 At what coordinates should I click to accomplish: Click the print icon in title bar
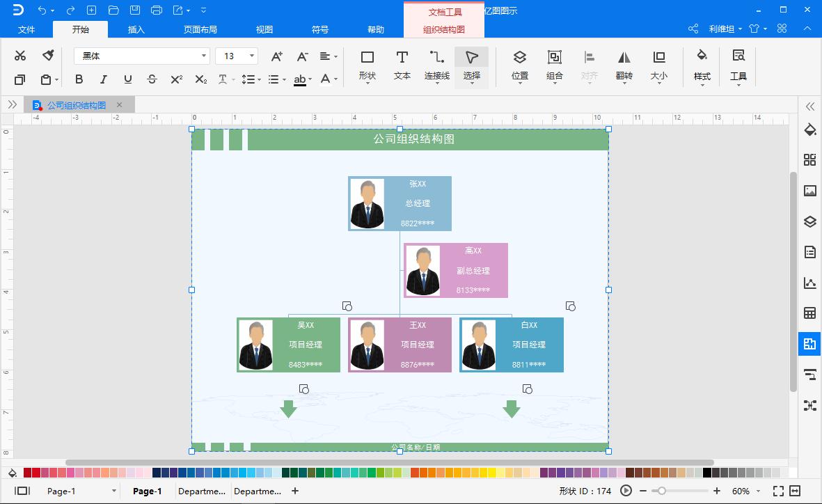click(x=156, y=10)
